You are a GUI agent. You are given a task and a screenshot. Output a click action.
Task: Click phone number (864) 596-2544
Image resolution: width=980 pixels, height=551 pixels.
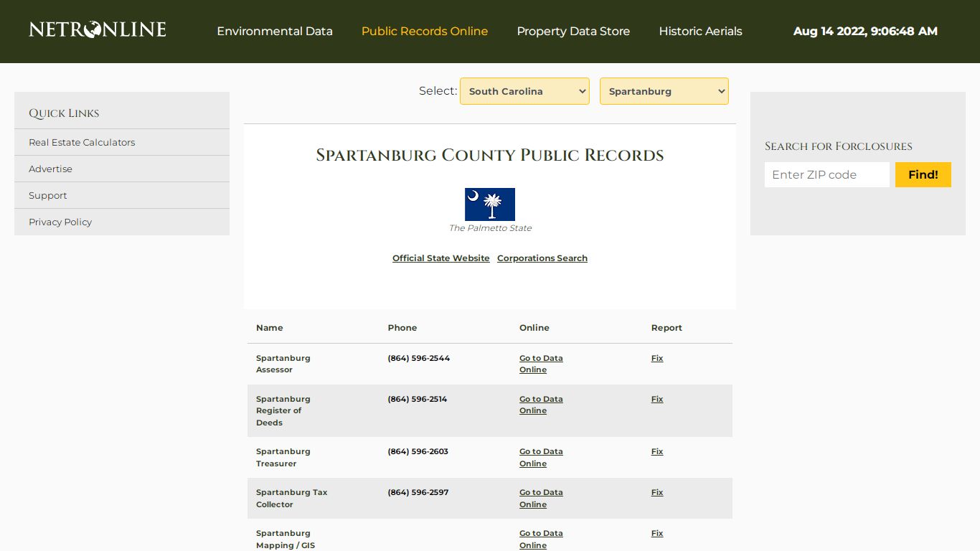(419, 358)
